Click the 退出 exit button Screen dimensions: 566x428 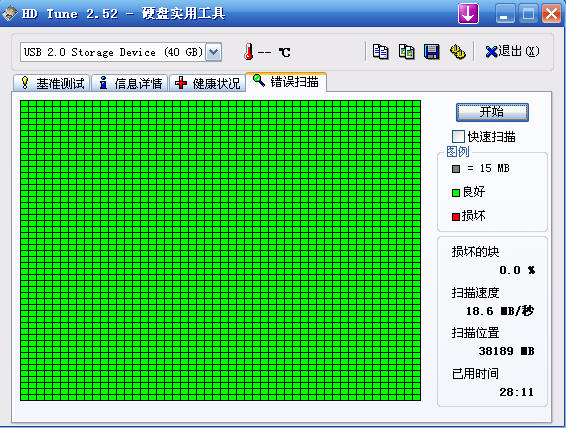pos(512,52)
